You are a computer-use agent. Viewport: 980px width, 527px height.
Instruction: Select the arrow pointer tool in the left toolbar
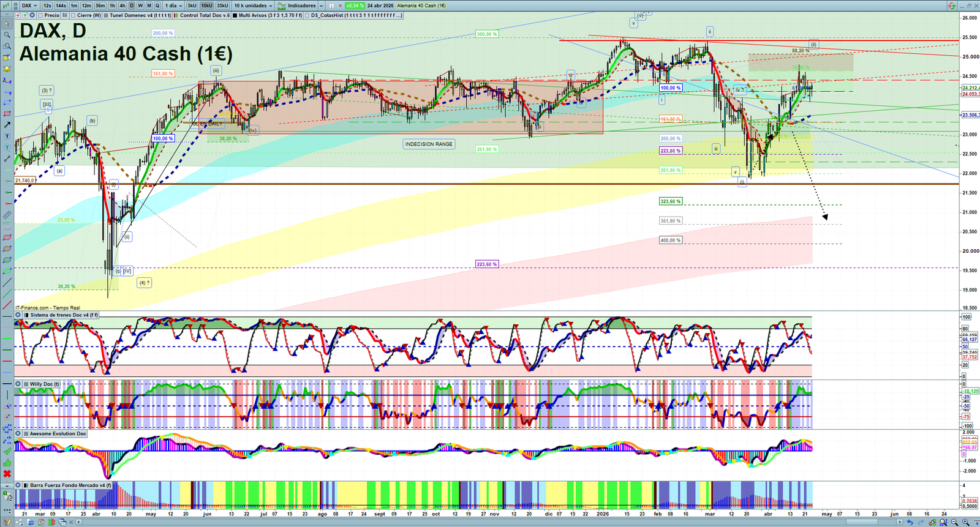7,24
